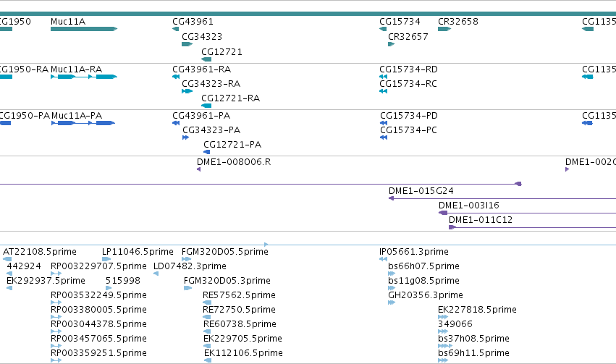Open the bs66h07.5prime EST label
This screenshot has width=616, height=364.
click(423, 266)
